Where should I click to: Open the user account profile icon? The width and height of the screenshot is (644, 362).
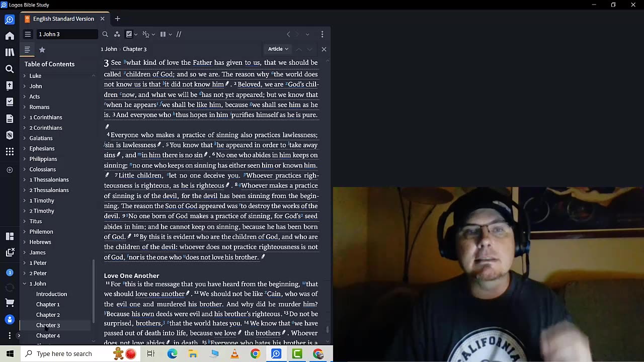coord(10,319)
